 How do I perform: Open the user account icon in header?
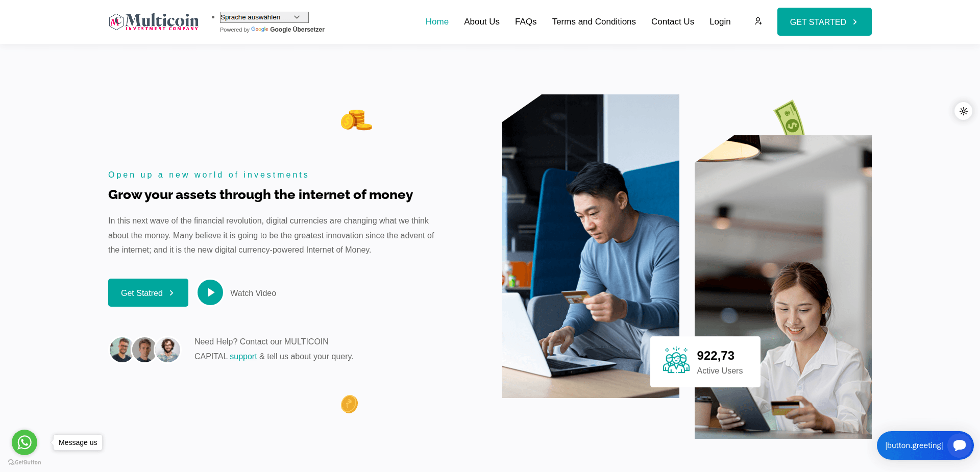coord(758,21)
